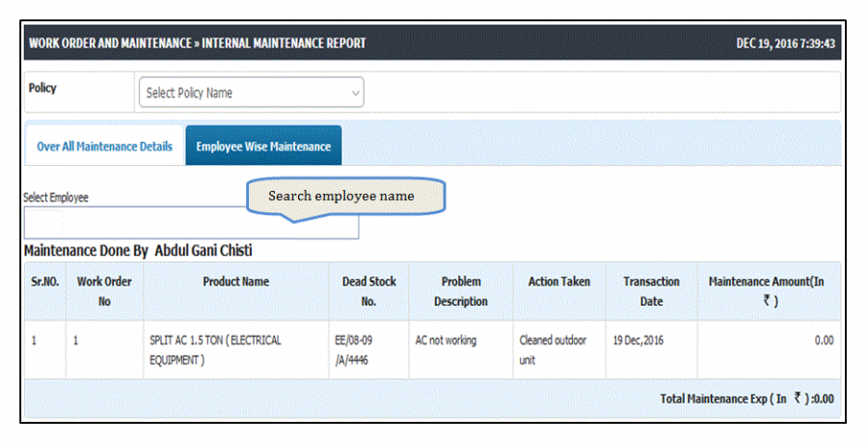
Task: Click the EE/08-09/A/4446 dead stock number
Action: coord(351,350)
